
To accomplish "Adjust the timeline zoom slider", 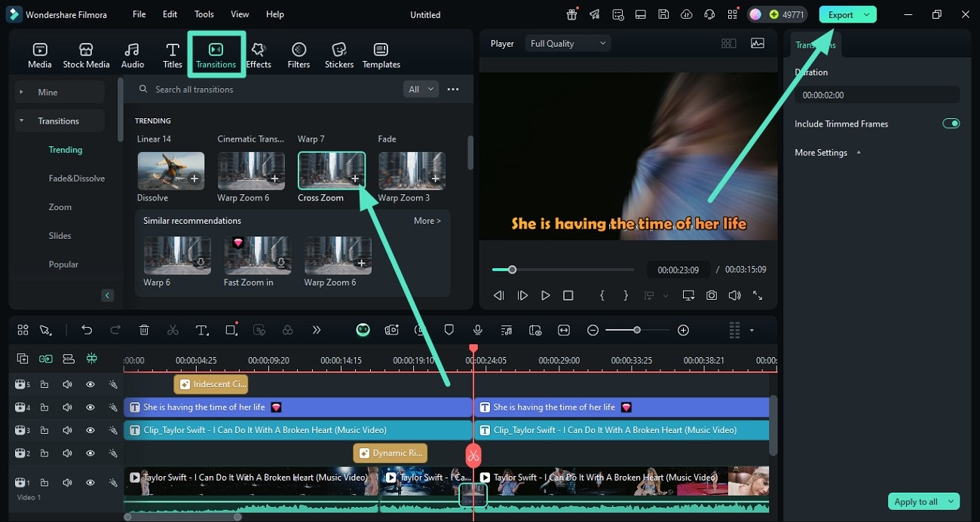I will (638, 330).
